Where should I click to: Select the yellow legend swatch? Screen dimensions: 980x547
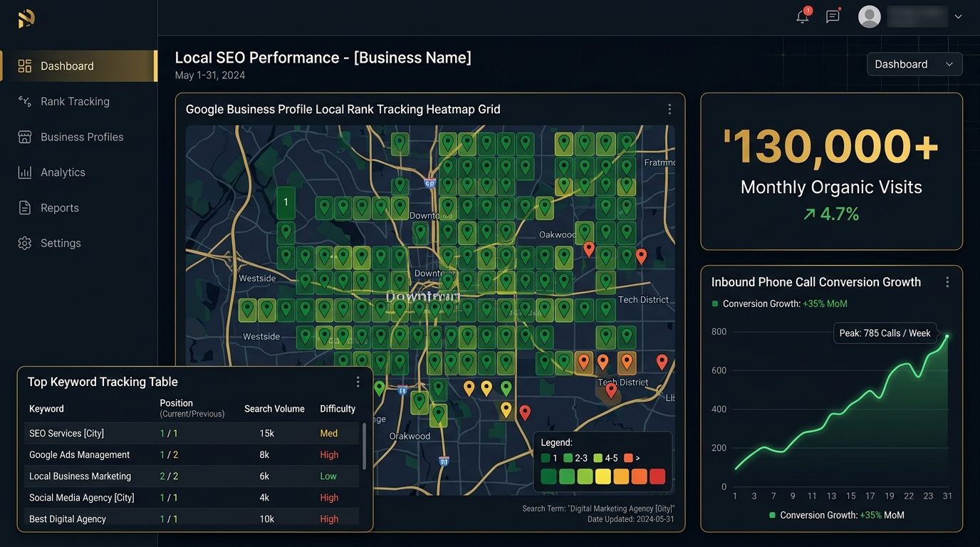click(x=603, y=476)
